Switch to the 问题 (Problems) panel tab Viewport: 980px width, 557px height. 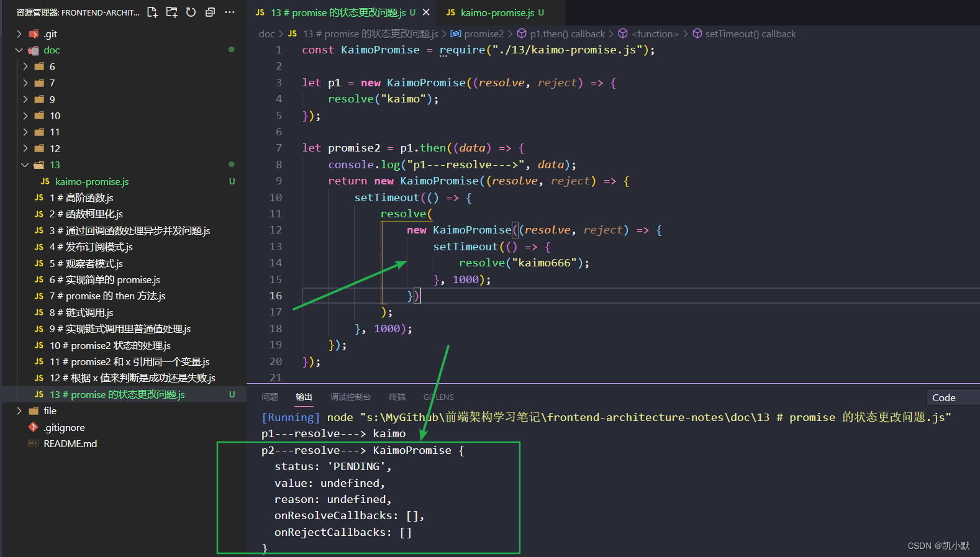pos(270,397)
